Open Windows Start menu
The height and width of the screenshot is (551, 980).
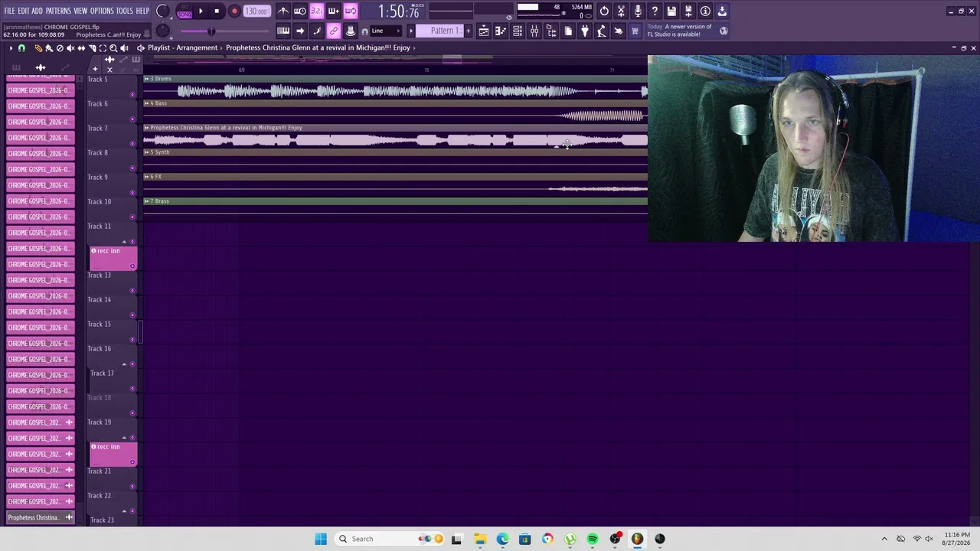[321, 539]
